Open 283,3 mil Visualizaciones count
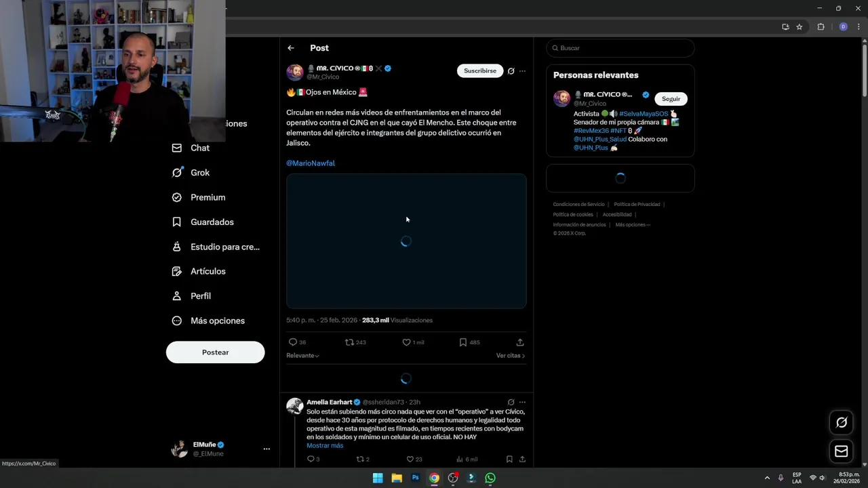Viewport: 868px width, 488px height. tap(397, 320)
